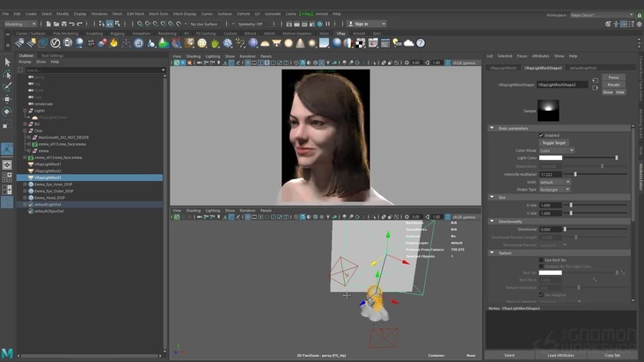Image resolution: width=644 pixels, height=362 pixels.
Task: Click the Undo arrow in the status line
Action: 72,24
